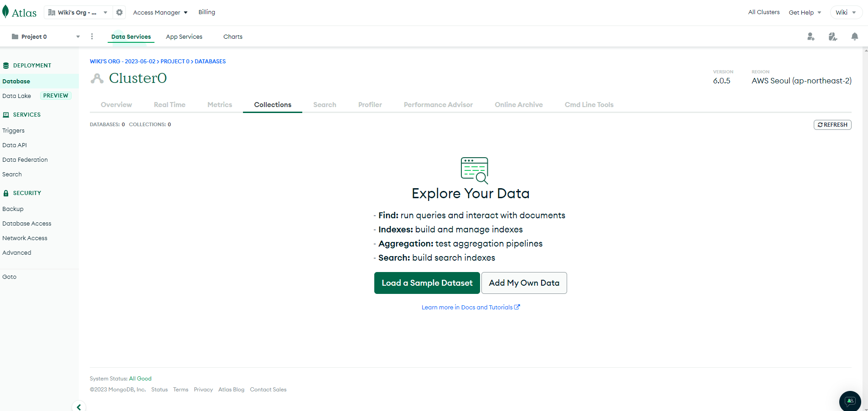The height and width of the screenshot is (411, 868).
Task: View All Clusters
Action: 764,12
